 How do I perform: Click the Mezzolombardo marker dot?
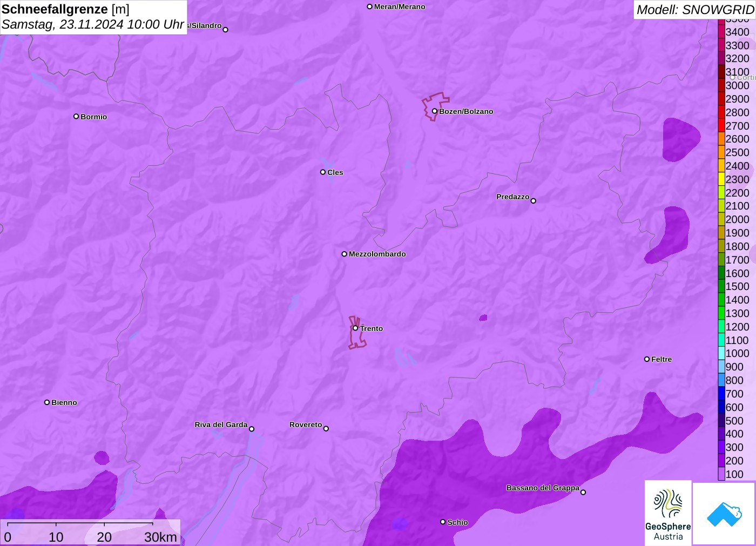point(345,254)
